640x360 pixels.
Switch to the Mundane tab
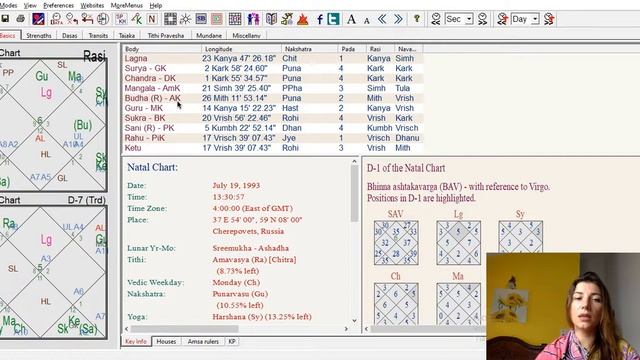[209, 36]
